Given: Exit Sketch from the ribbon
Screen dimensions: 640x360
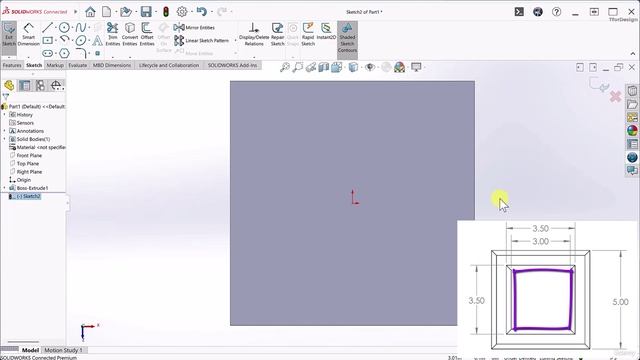Looking at the screenshot, I should (9, 35).
